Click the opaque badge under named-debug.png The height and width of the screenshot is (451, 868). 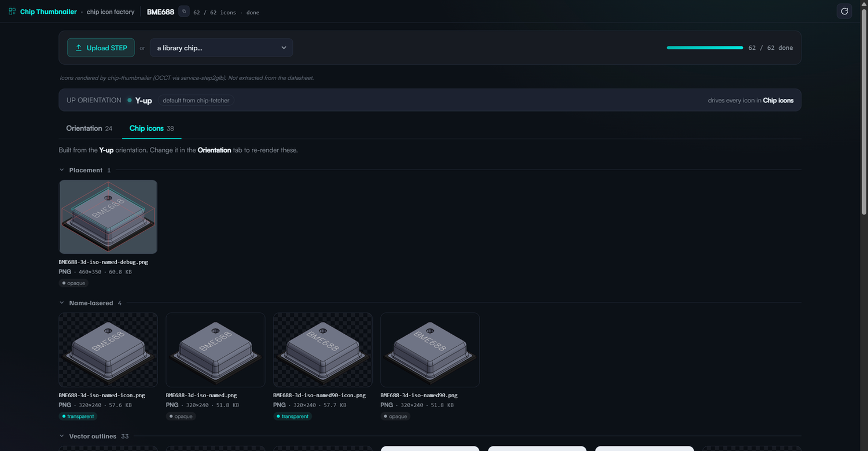coord(73,283)
